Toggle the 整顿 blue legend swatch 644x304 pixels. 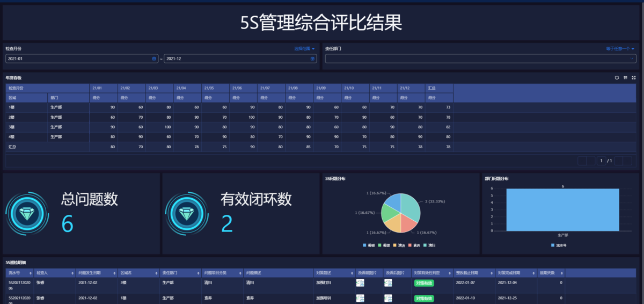pyautogui.click(x=364, y=245)
